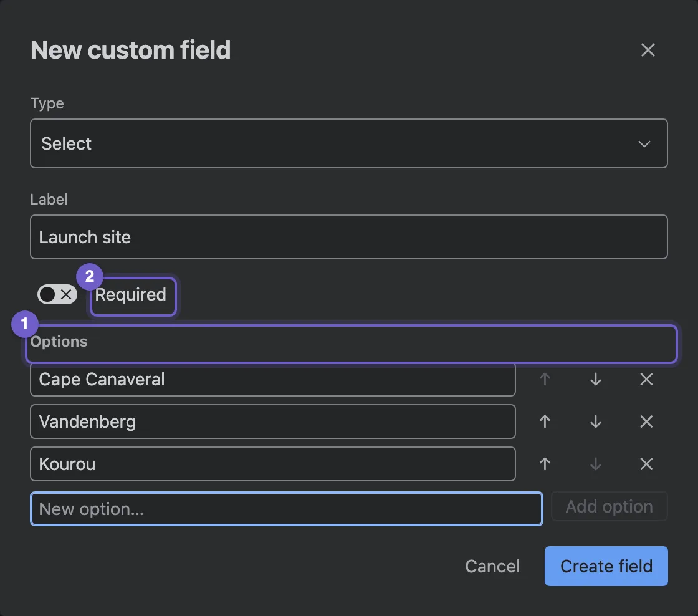Viewport: 698px width, 616px height.
Task: Delete the Kourou option
Action: click(x=646, y=464)
